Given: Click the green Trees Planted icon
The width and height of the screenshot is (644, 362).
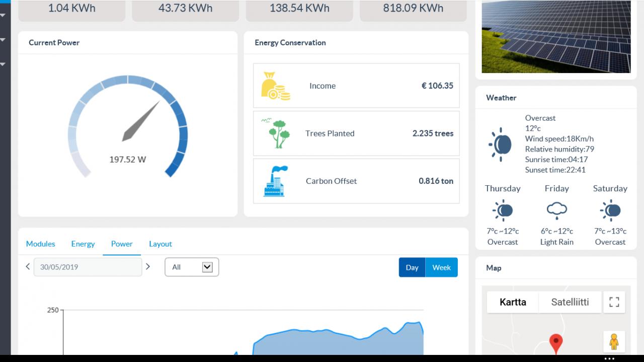Looking at the screenshot, I should [276, 133].
